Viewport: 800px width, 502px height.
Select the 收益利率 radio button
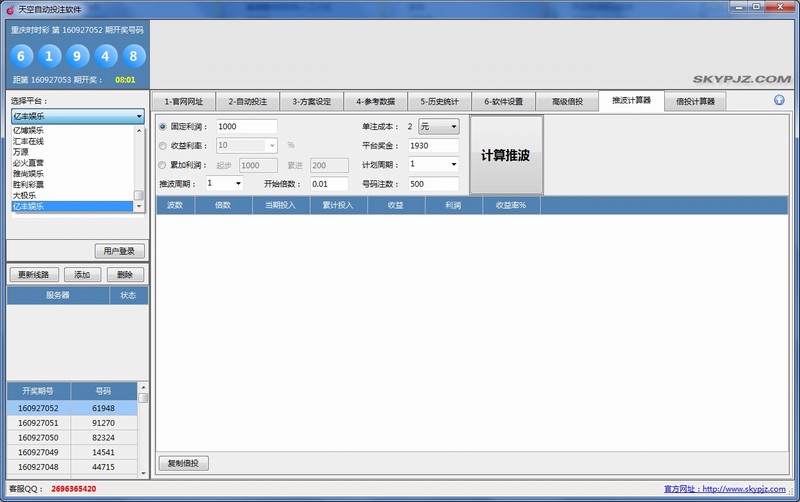pyautogui.click(x=163, y=145)
